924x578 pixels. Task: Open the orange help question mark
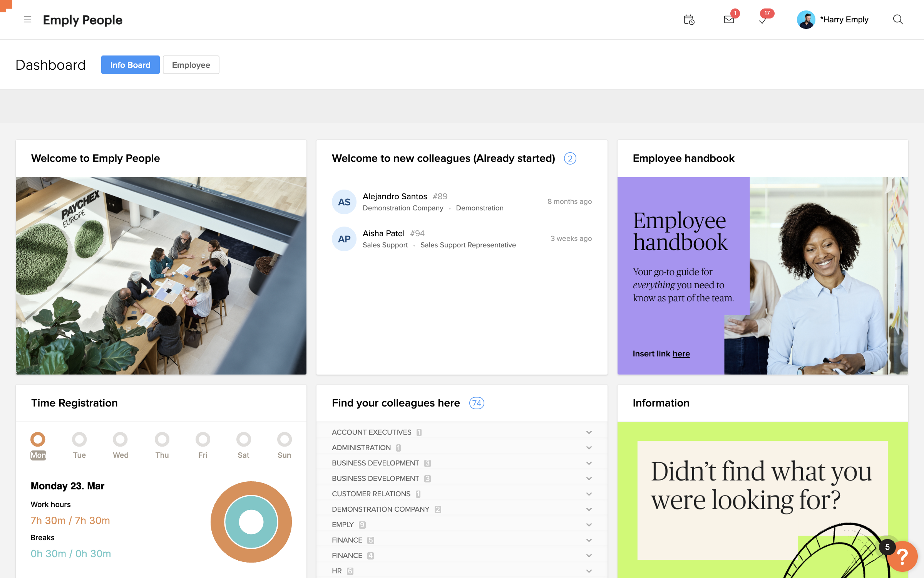pyautogui.click(x=903, y=556)
